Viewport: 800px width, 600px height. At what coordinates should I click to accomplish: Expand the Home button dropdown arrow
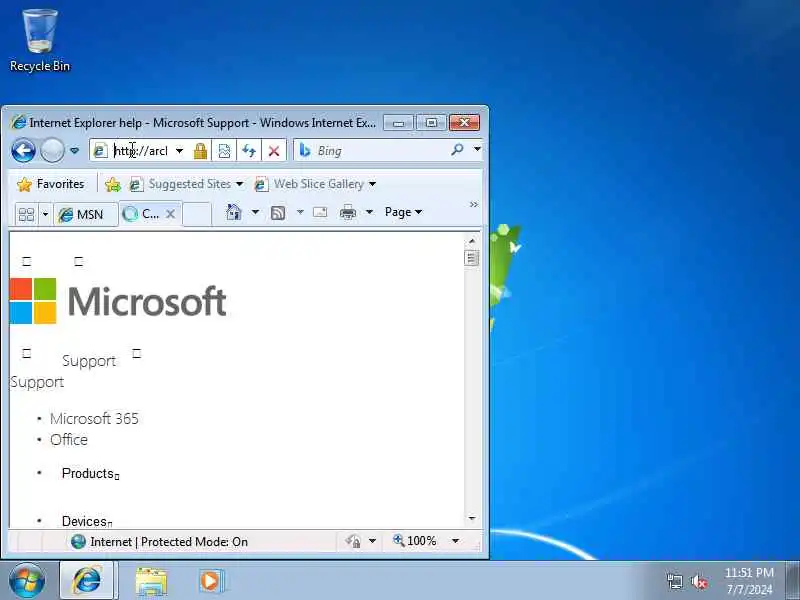(x=255, y=212)
